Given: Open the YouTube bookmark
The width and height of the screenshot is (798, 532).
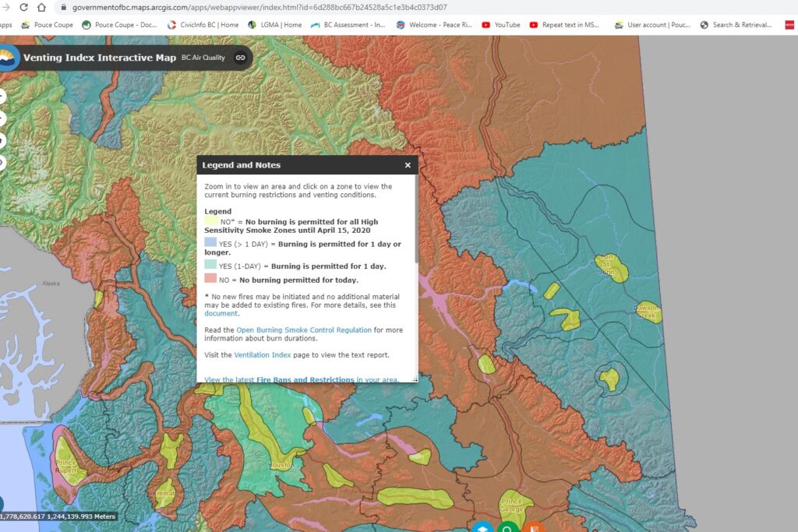Looking at the screenshot, I should pyautogui.click(x=501, y=24).
